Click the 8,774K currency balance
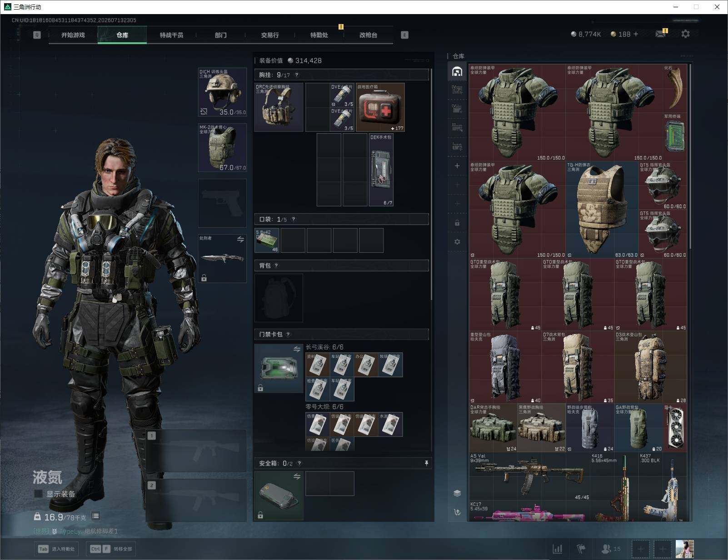The image size is (728, 560). coord(586,34)
